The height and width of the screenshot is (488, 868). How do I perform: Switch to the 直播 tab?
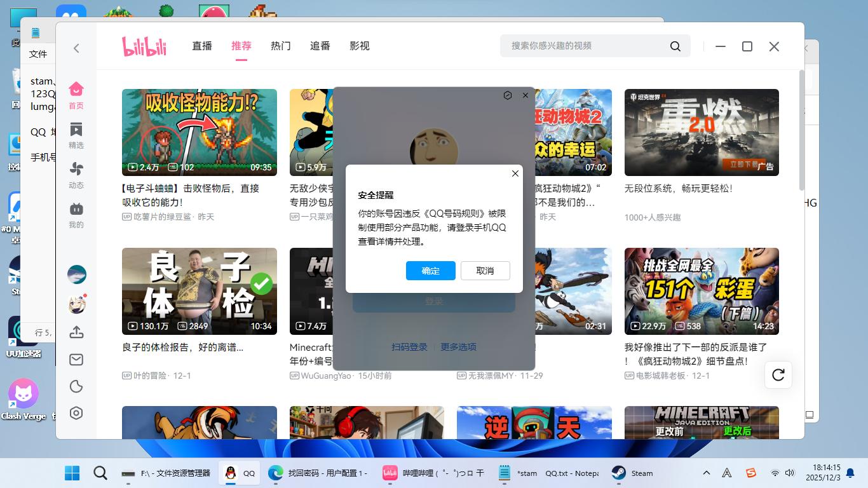(202, 46)
